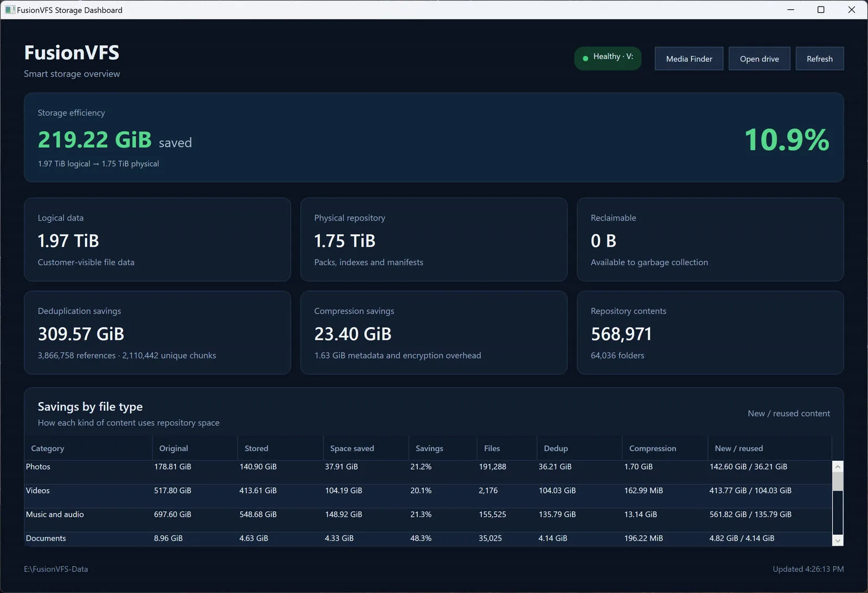The height and width of the screenshot is (593, 868).
Task: Click the 104.03 GiB dedup cell
Action: (x=557, y=491)
